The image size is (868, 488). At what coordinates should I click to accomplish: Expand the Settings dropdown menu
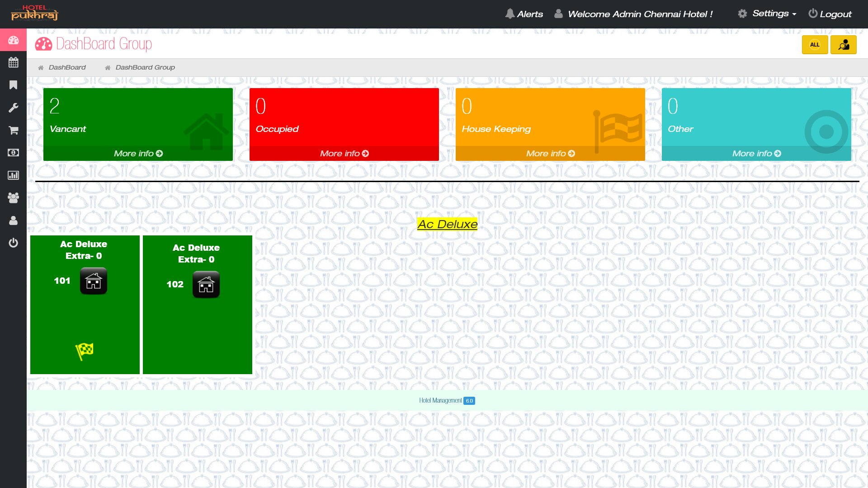click(x=767, y=14)
